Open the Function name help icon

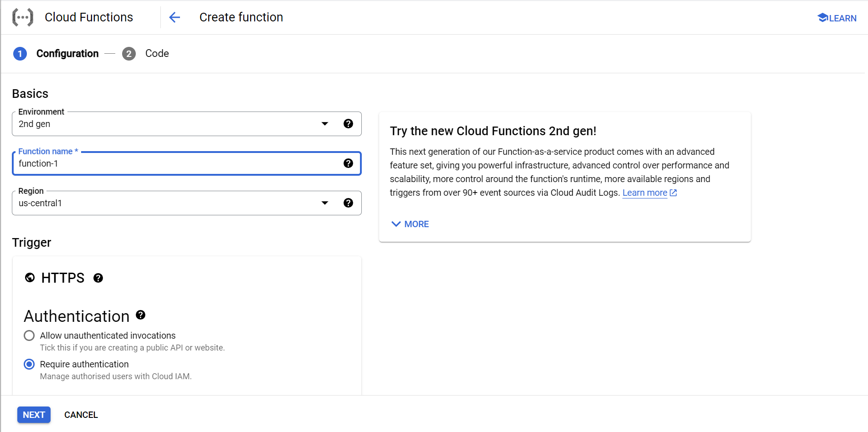[348, 163]
